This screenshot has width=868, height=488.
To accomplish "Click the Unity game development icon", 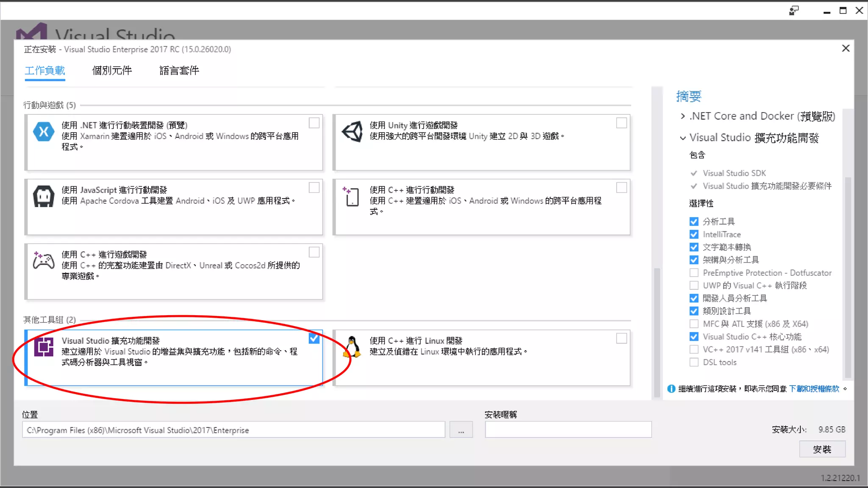I will click(352, 132).
